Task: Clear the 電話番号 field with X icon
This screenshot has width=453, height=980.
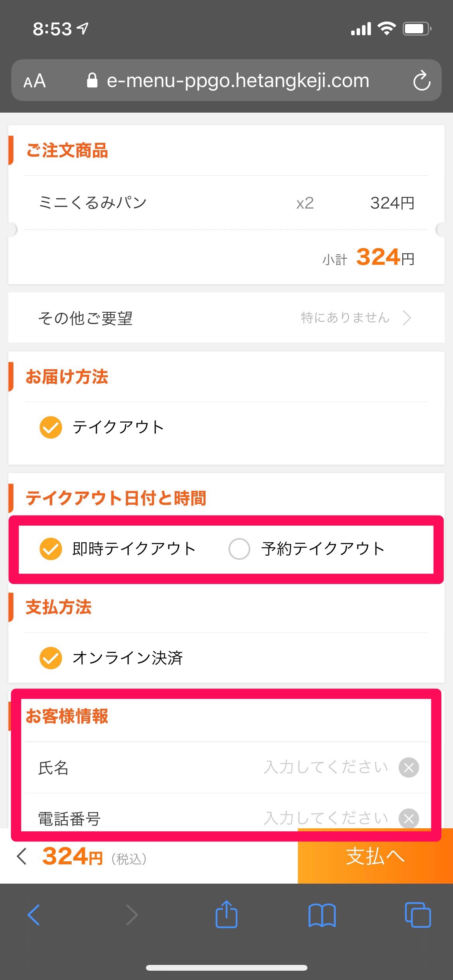Action: click(x=408, y=818)
